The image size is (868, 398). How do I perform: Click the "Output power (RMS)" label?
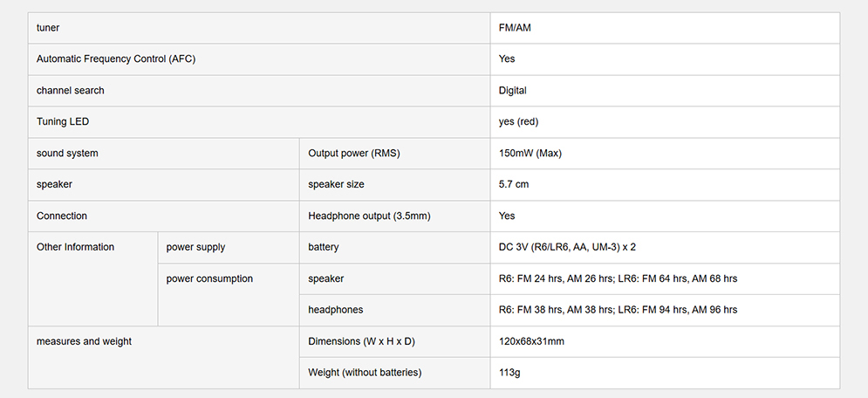click(354, 154)
